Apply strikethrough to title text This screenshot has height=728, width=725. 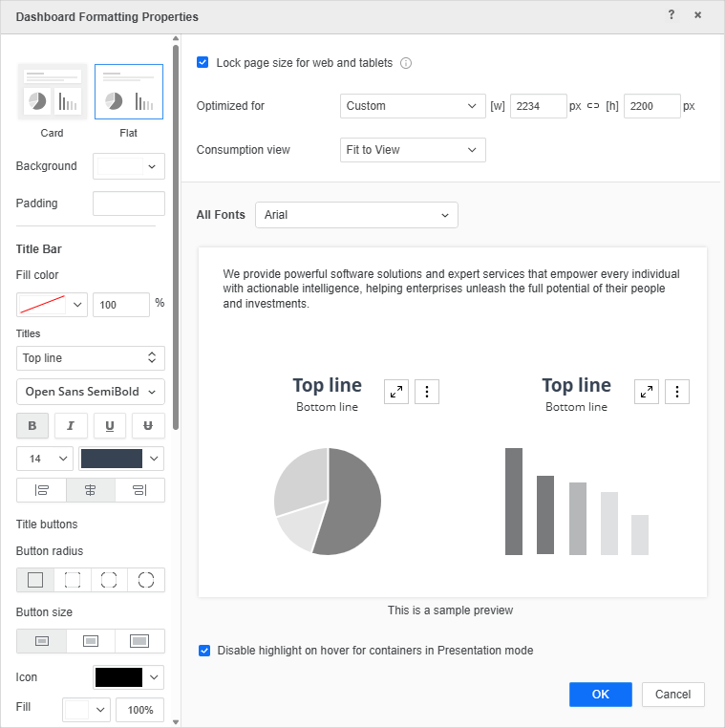click(147, 426)
